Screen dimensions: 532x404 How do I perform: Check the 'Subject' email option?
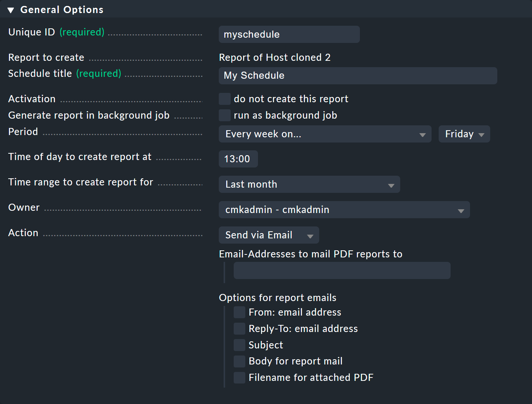click(239, 345)
